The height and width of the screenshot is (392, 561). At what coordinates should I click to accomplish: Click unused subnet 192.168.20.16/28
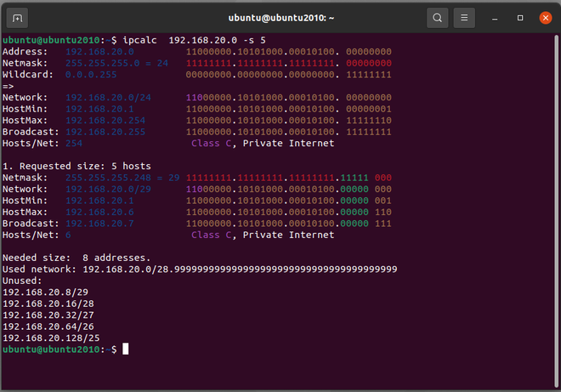pos(48,304)
